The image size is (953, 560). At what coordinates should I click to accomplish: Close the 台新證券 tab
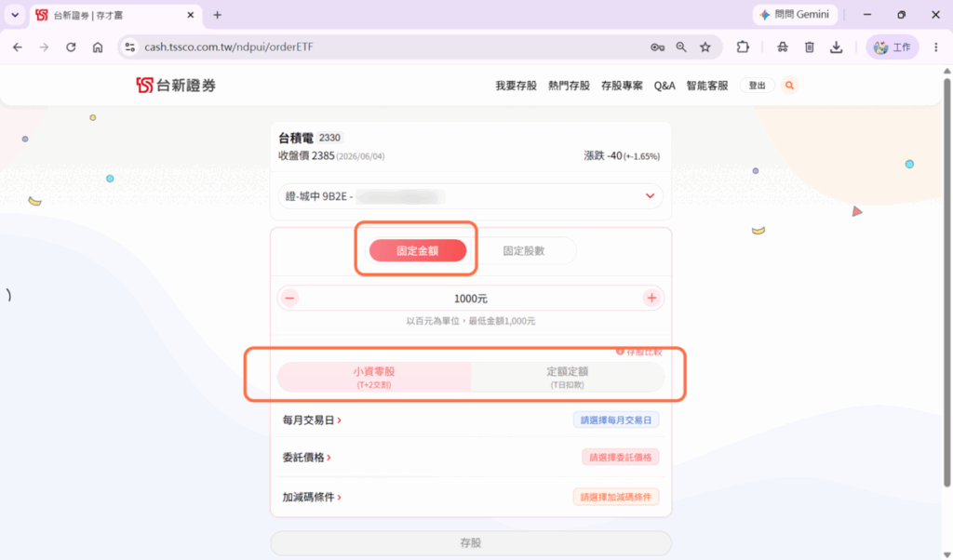pyautogui.click(x=190, y=15)
